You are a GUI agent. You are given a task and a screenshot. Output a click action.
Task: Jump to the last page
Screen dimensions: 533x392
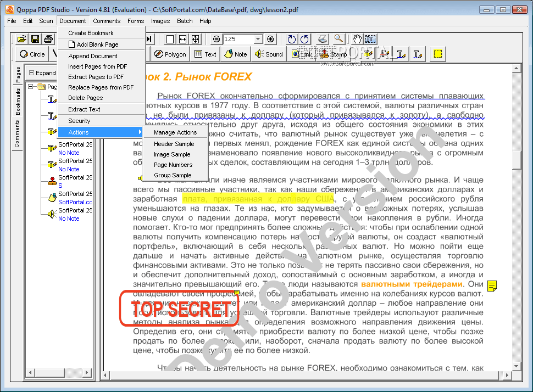click(x=149, y=39)
